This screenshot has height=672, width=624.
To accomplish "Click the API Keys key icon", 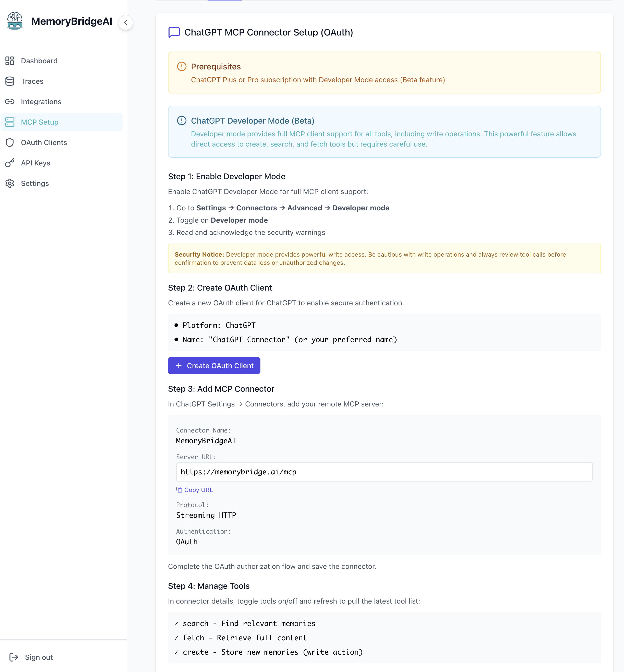I will (x=10, y=163).
